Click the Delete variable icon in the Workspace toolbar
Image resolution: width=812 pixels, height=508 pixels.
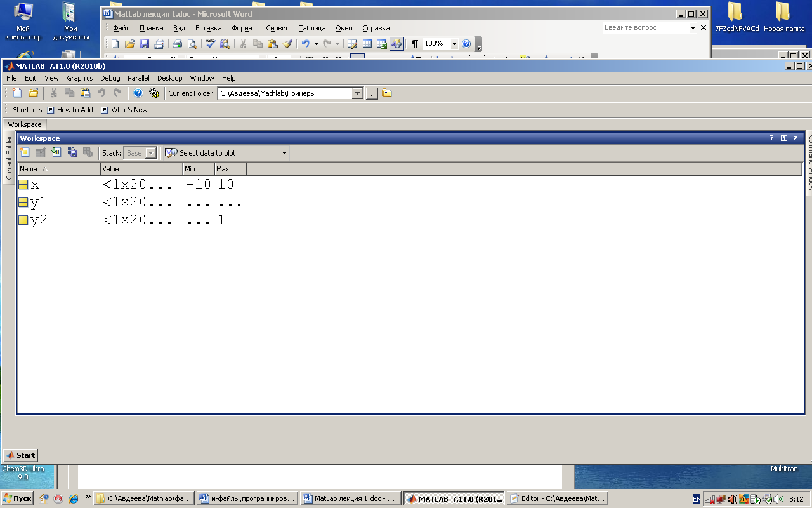pos(88,152)
